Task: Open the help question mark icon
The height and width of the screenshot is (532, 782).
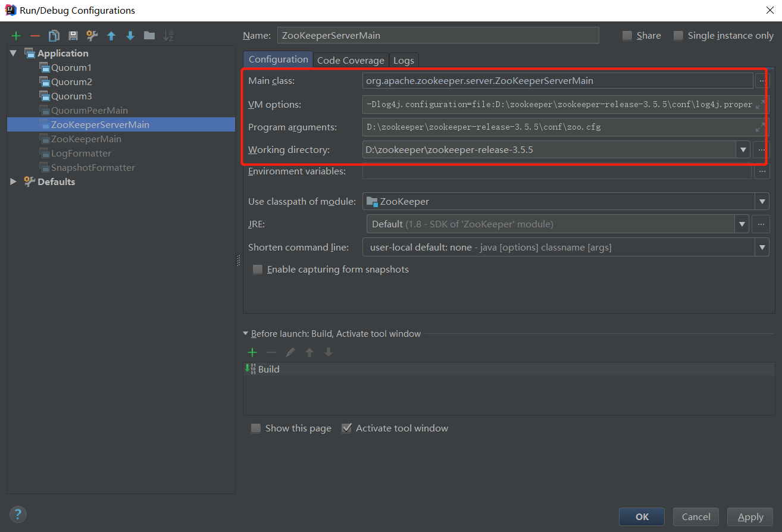Action: point(18,514)
